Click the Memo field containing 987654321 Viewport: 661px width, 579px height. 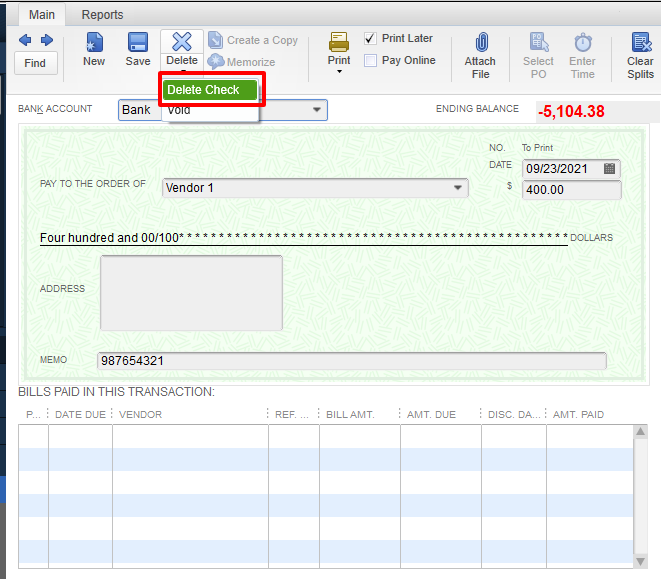(350, 361)
